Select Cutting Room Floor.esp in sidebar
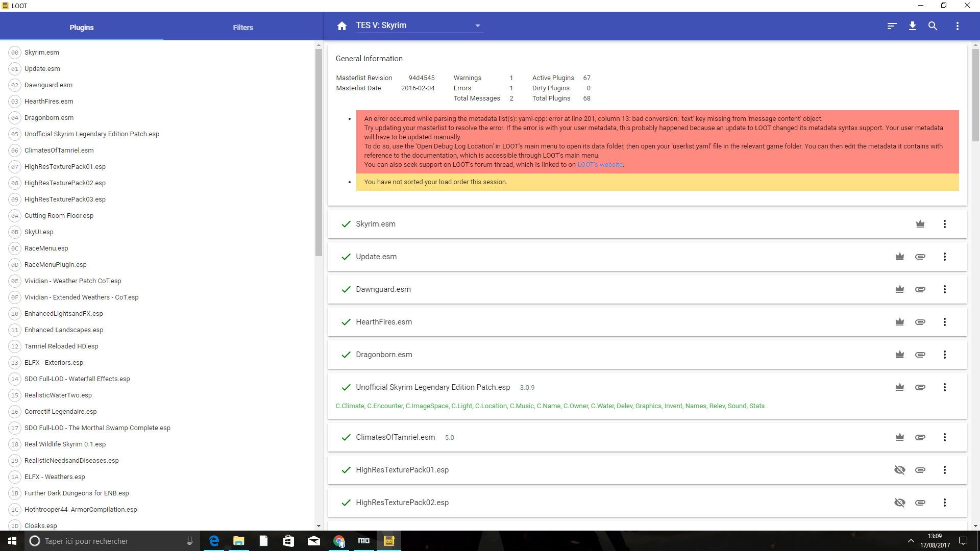Image resolution: width=980 pixels, height=551 pixels. (158, 216)
